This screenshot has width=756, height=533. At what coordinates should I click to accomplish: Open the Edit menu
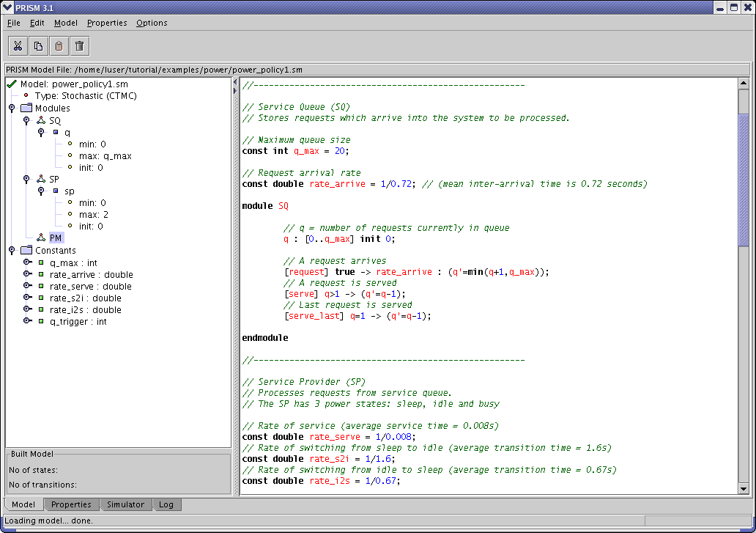click(x=37, y=23)
